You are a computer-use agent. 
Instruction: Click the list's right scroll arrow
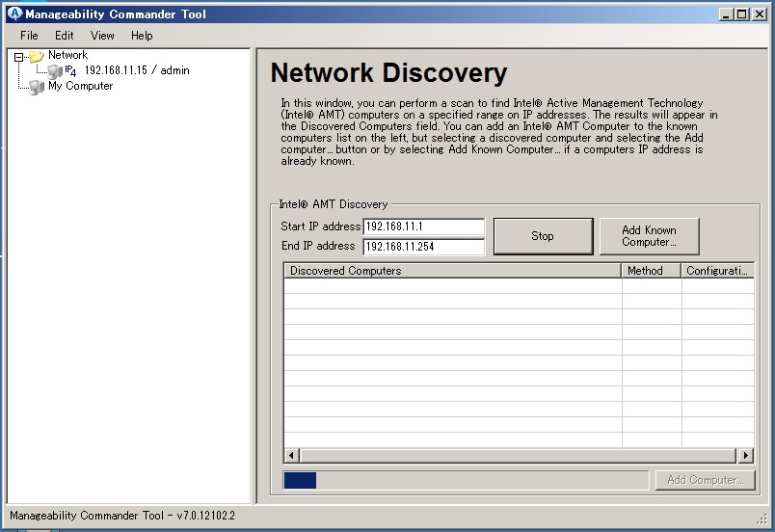pos(745,455)
